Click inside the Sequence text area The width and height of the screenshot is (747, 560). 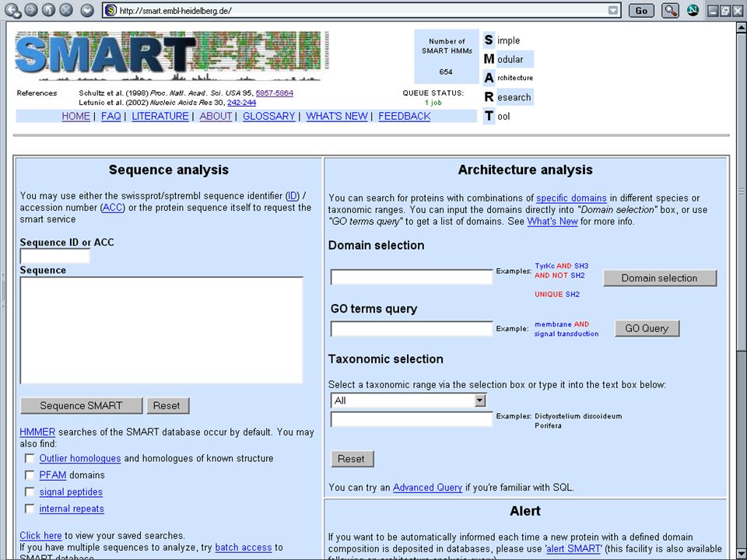point(162,330)
